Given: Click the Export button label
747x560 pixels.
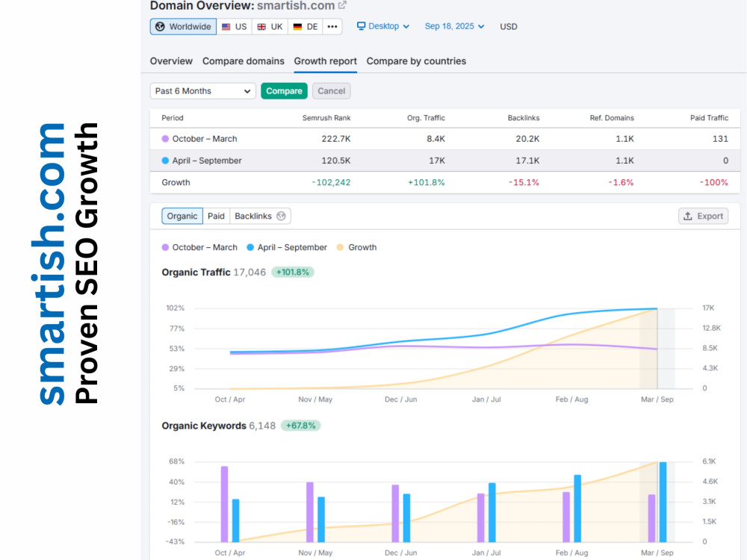Looking at the screenshot, I should coord(710,217).
